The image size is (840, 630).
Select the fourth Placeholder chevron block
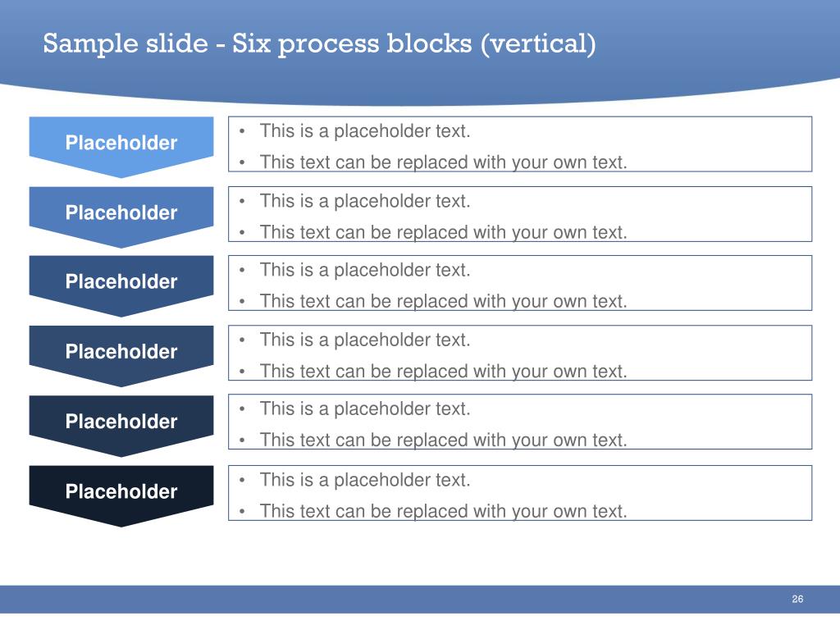tap(121, 356)
